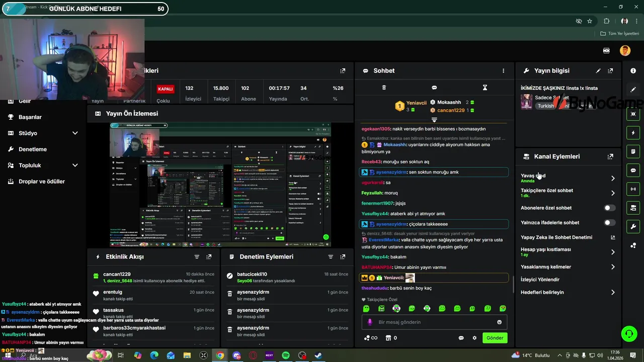644x362 pixels.
Task: Select the first green emote in quick row
Action: [366, 309]
